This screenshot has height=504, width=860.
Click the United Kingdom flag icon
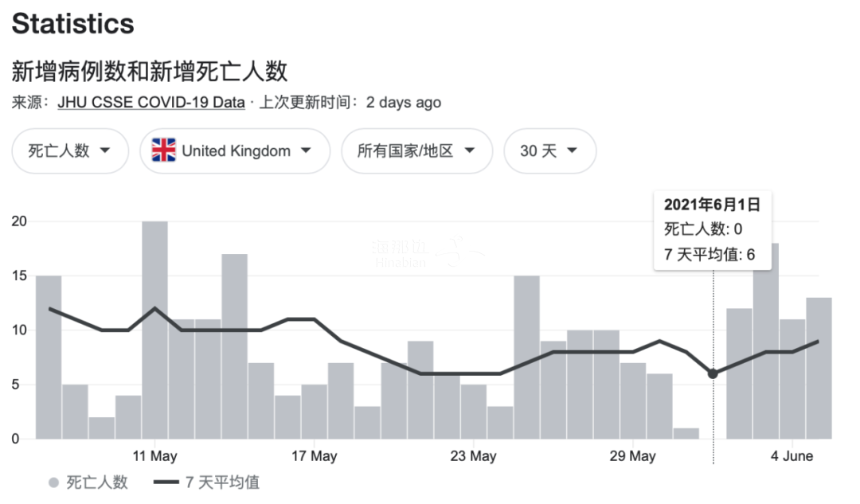(164, 150)
